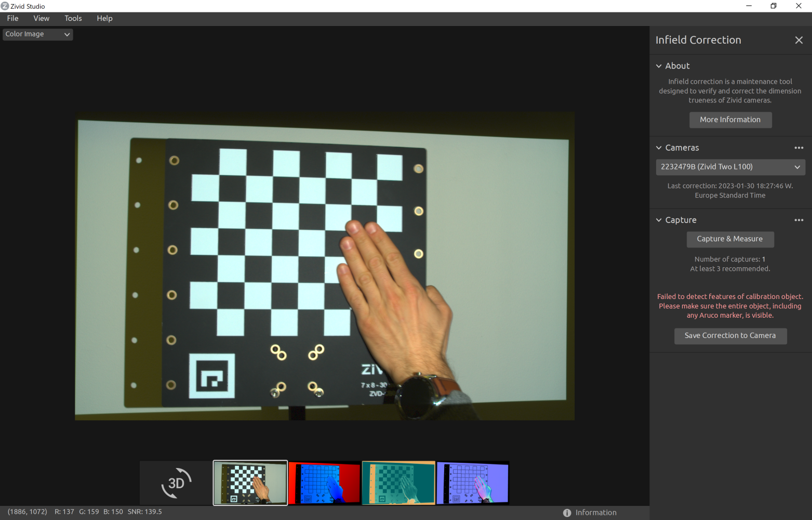Click the Capture & Measure button
This screenshot has height=520, width=812.
click(x=730, y=239)
